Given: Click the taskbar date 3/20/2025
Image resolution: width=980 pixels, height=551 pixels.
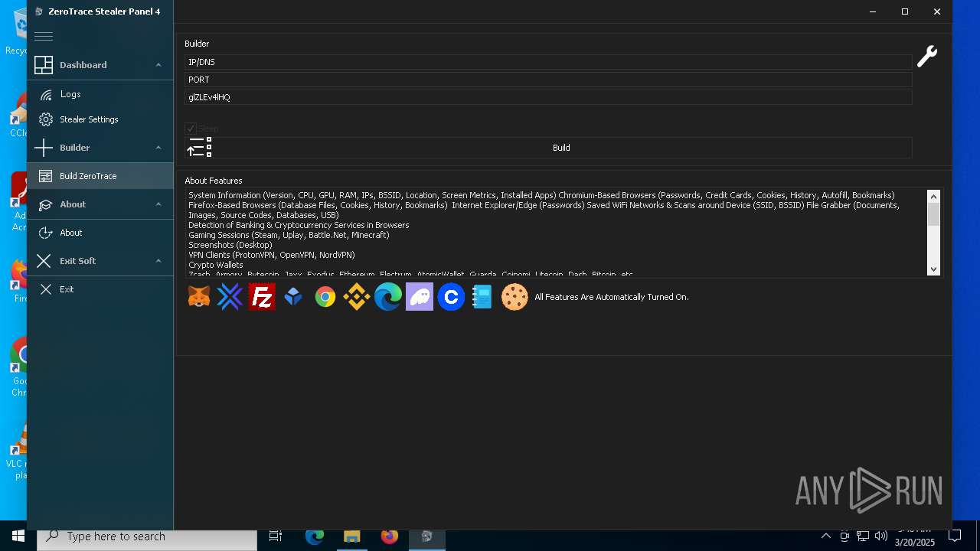Looking at the screenshot, I should pyautogui.click(x=915, y=543).
